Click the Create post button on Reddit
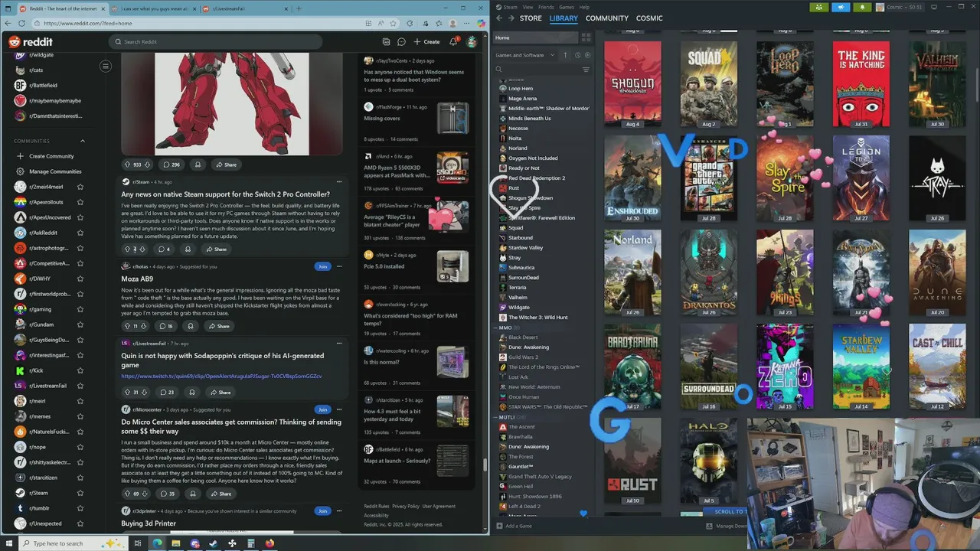The width and height of the screenshot is (980, 551). tap(426, 42)
